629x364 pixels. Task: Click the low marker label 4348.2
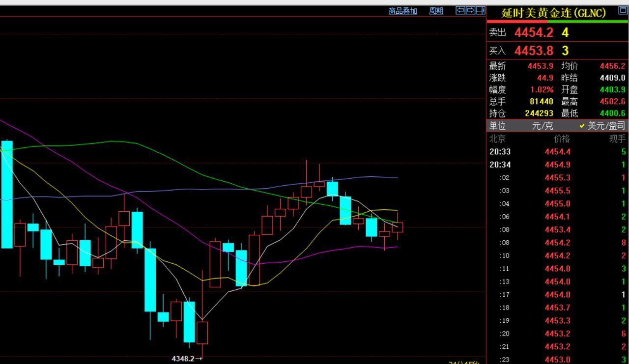[x=183, y=359]
